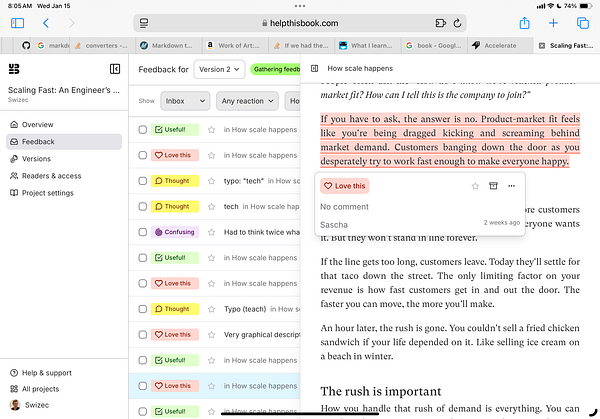Switch to the Google 'markd' tab

pyautogui.click(x=53, y=46)
